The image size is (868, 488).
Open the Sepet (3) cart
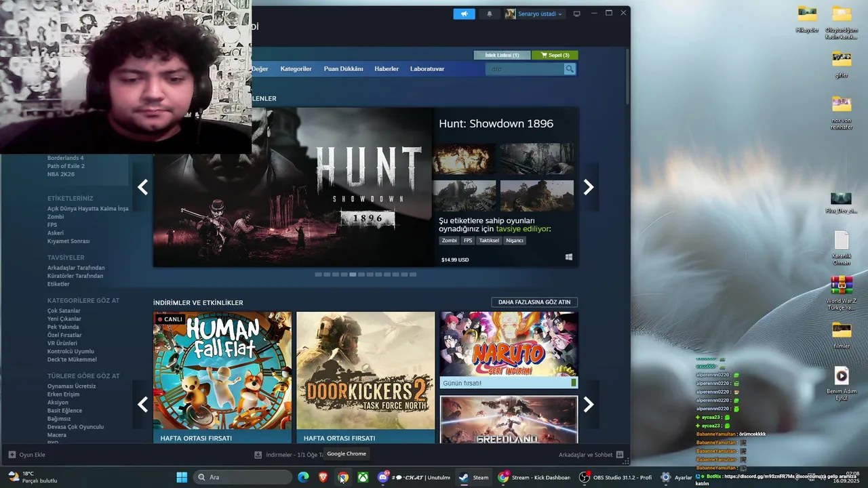click(555, 55)
